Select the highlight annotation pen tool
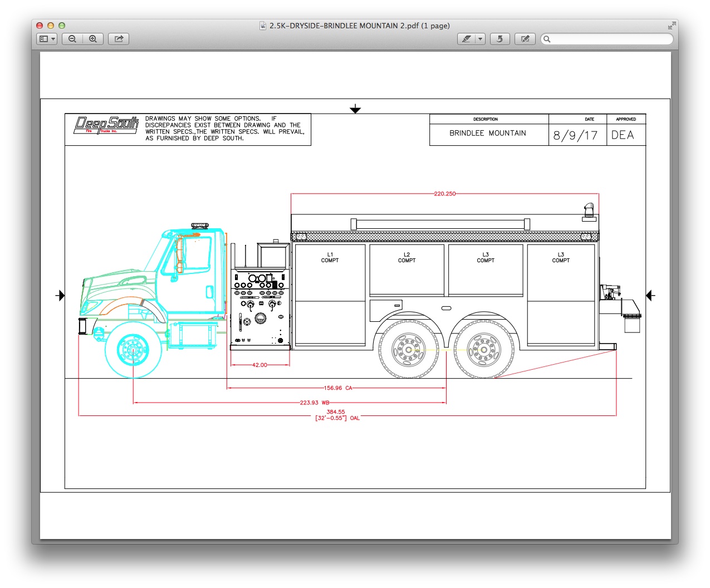This screenshot has width=710, height=588. (466, 39)
